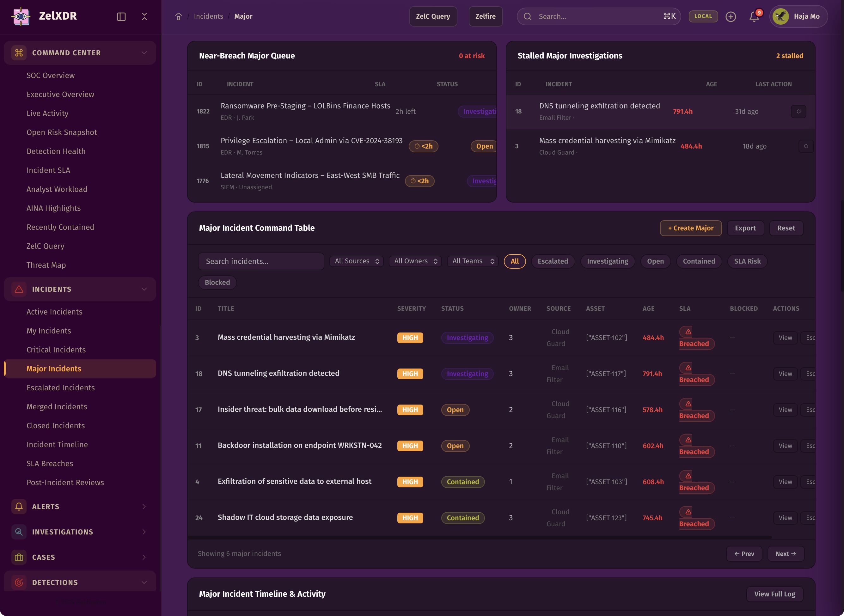Open the All Owners dropdown
Image resolution: width=844 pixels, height=616 pixels.
point(415,261)
